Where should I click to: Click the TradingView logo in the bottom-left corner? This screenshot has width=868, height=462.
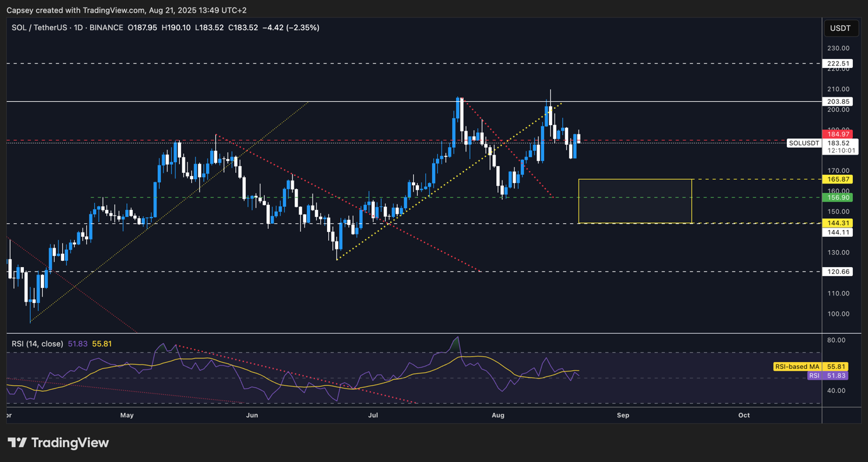[57, 443]
